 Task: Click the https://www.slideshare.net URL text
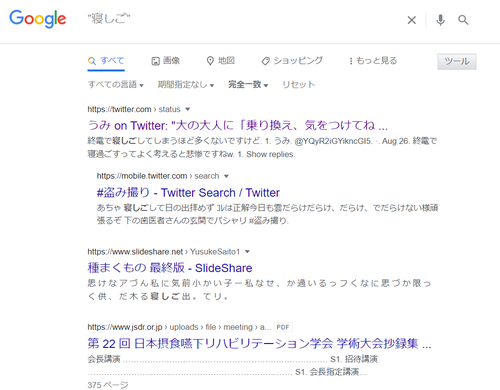click(x=164, y=252)
